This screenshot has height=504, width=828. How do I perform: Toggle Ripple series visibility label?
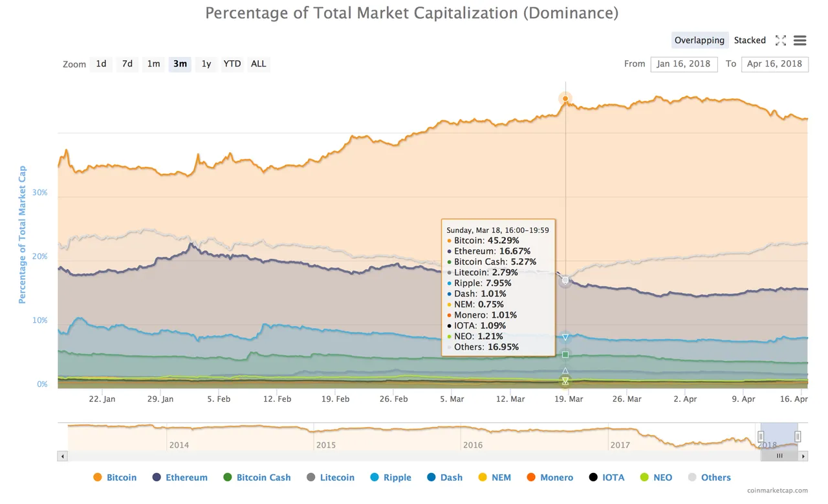coord(397,477)
